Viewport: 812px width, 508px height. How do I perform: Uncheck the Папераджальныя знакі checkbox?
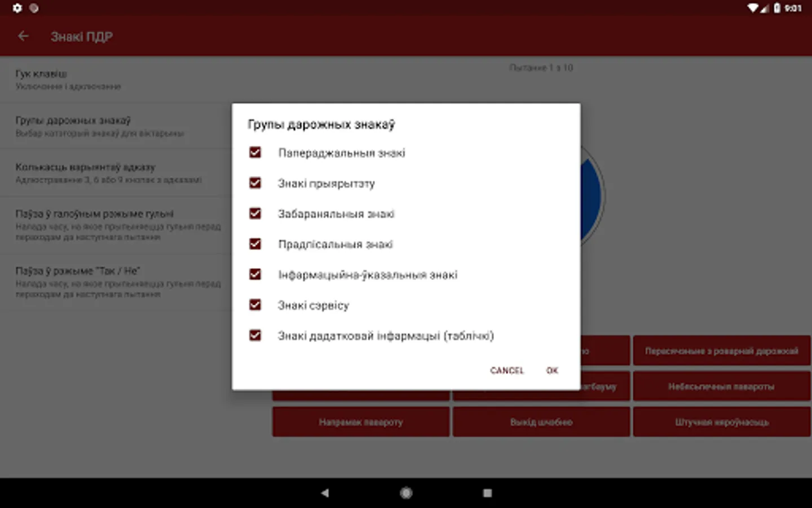tap(255, 152)
